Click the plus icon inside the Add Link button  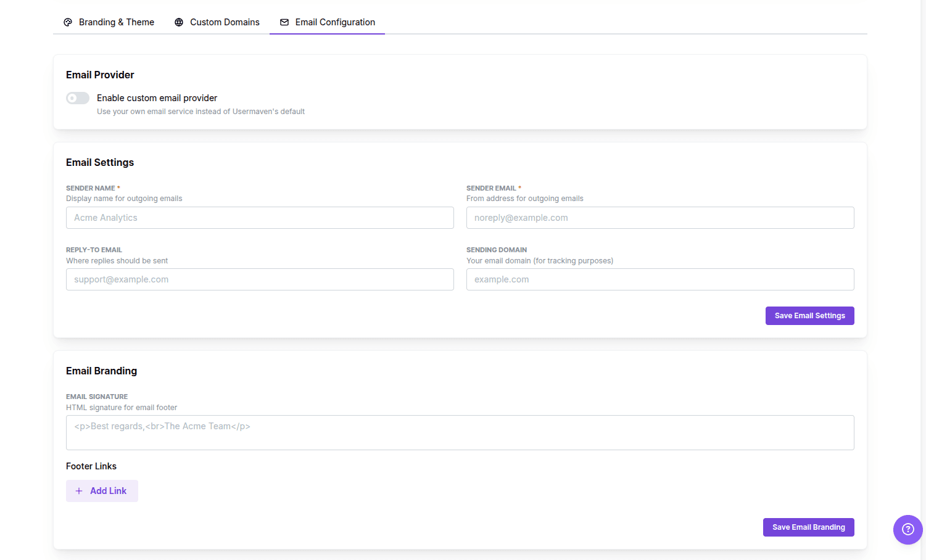[78, 490]
